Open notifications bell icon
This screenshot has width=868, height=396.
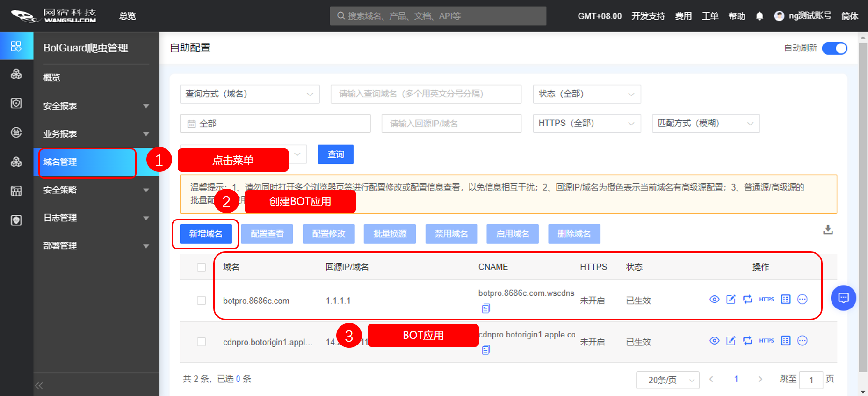coord(759,16)
